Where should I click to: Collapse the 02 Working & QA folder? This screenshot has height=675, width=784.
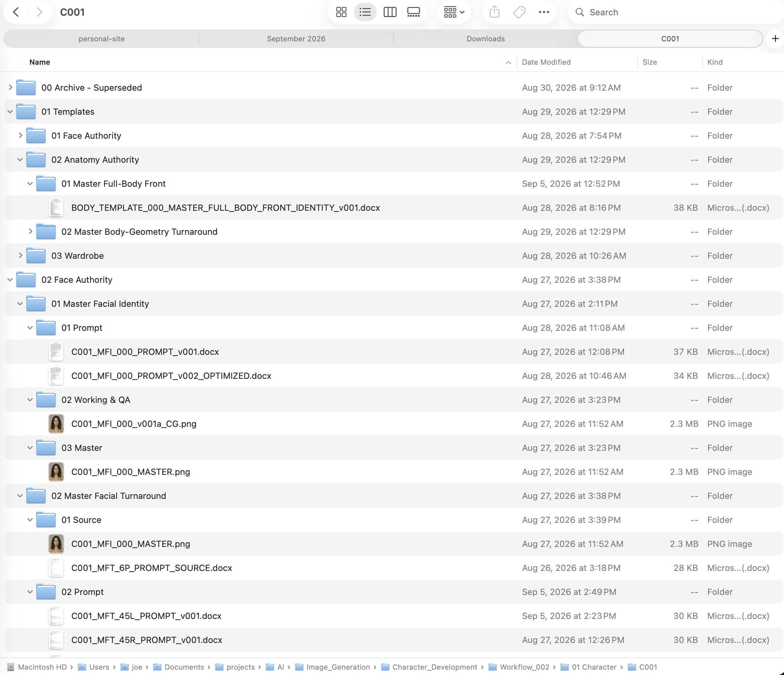[30, 400]
